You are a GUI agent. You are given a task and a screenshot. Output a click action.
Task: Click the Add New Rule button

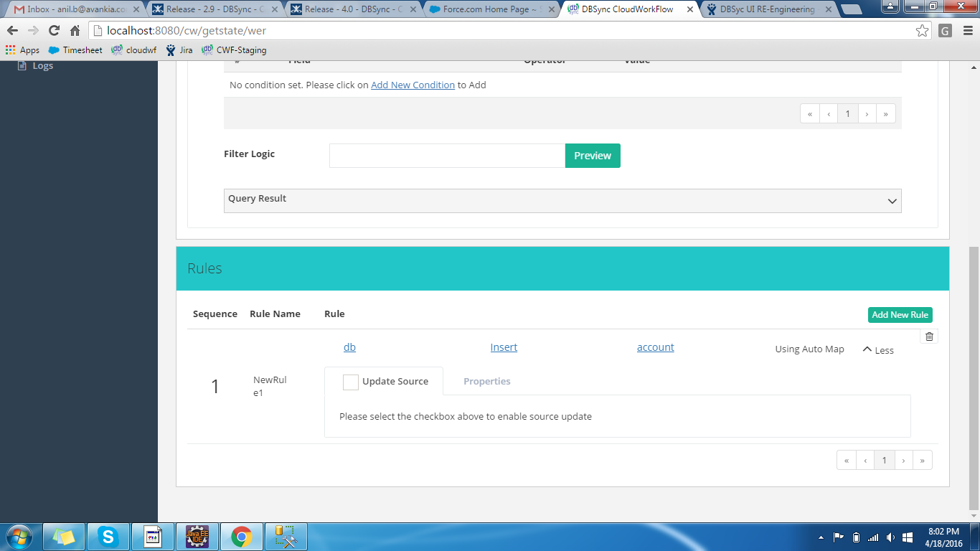point(900,314)
